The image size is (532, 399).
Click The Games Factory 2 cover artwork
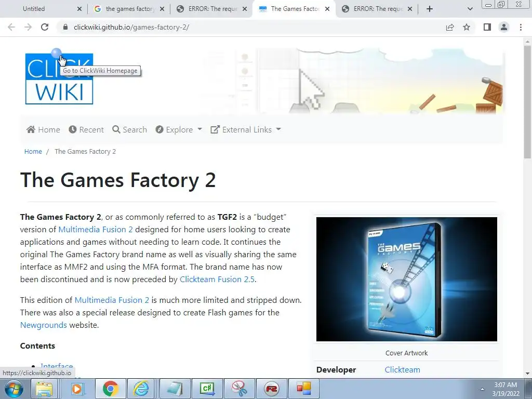point(406,279)
